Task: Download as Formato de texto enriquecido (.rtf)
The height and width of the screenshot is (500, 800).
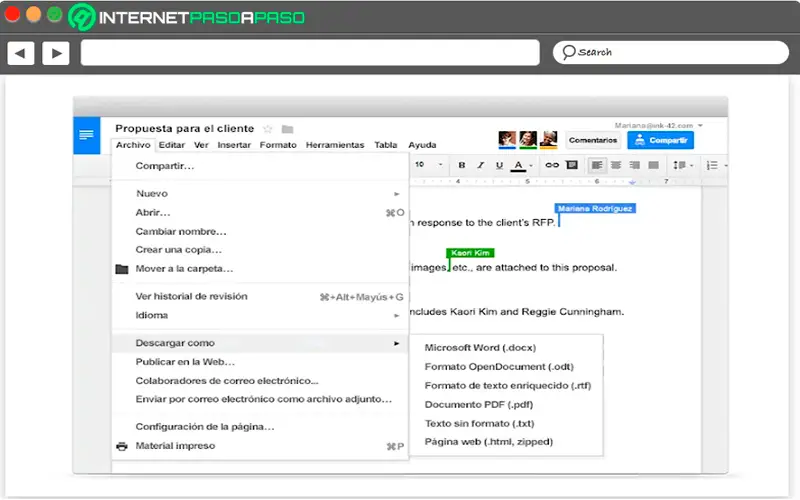Action: point(507,385)
